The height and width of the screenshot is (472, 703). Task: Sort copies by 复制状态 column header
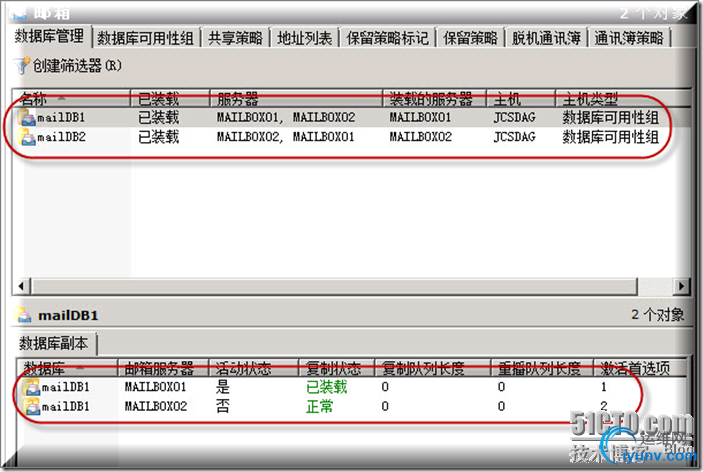coord(337,368)
